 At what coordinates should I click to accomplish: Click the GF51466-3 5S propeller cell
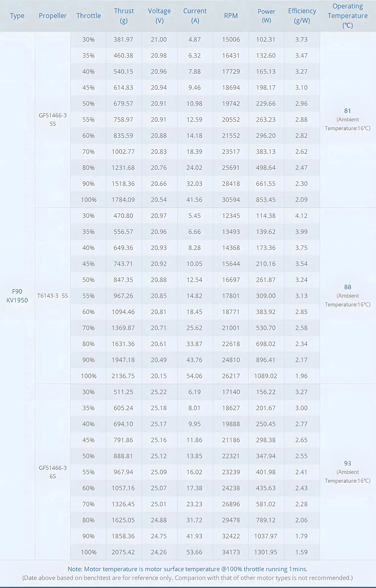click(53, 119)
